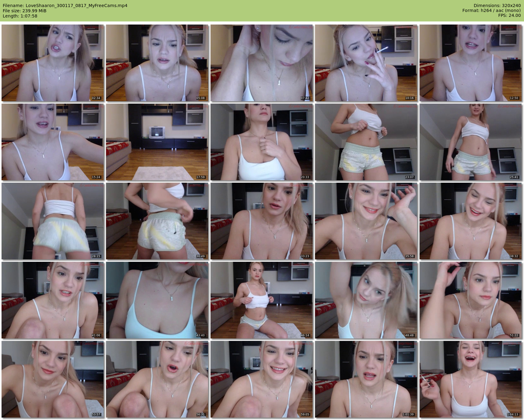The height and width of the screenshot is (420, 524).
Task: Select the thumbnail labeled 56:31
Action: pos(157,379)
